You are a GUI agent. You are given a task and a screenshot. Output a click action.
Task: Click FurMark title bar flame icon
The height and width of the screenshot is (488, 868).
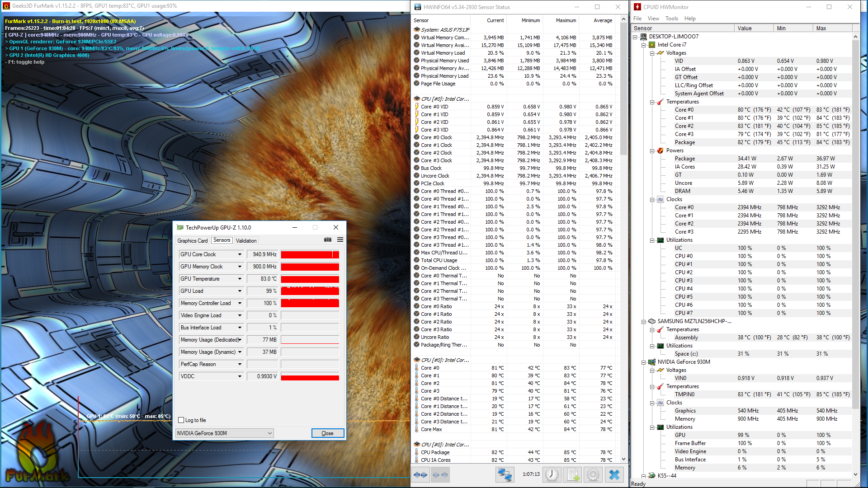(x=6, y=6)
